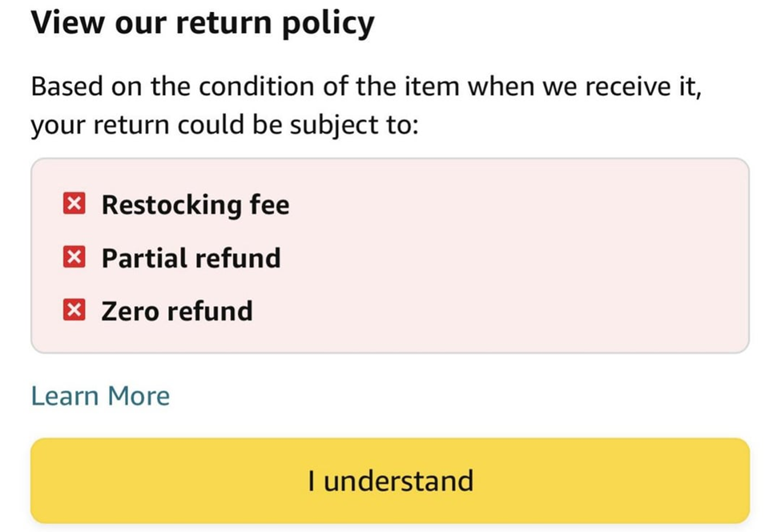Click the X symbol in the last list row
781x532 pixels.
pos(74,309)
